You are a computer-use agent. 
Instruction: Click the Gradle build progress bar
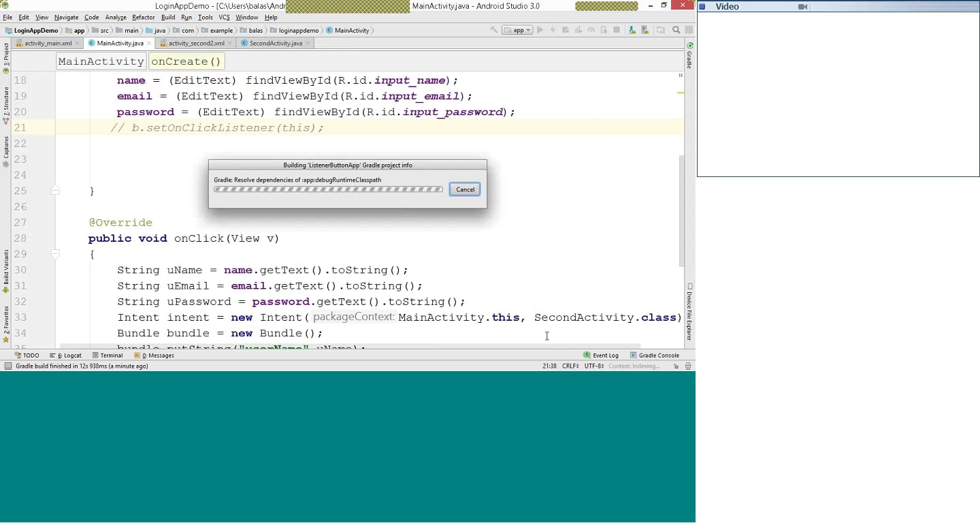(328, 189)
